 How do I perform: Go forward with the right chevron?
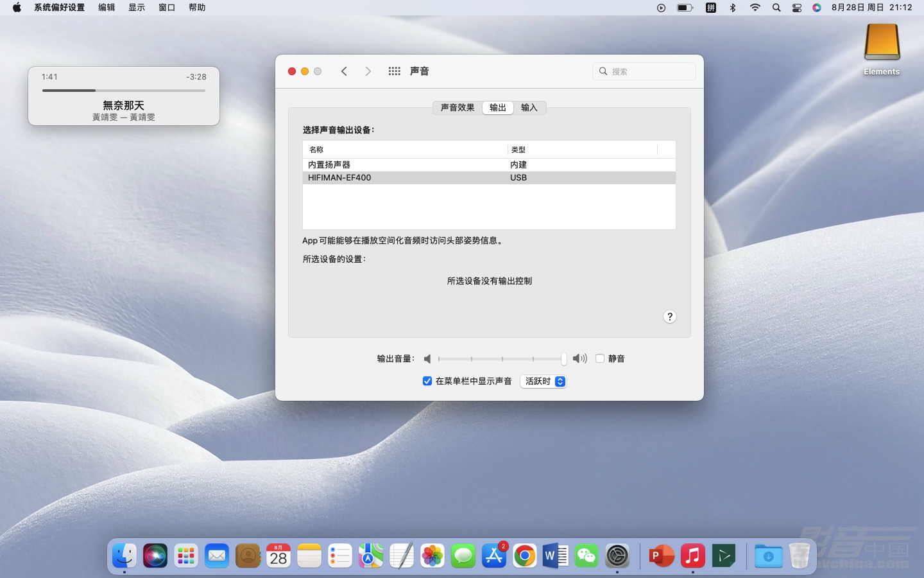[x=368, y=71]
